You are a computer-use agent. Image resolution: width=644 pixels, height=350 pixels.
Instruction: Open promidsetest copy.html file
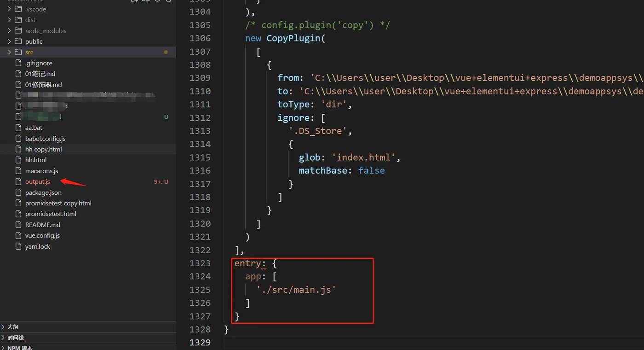[x=58, y=203]
